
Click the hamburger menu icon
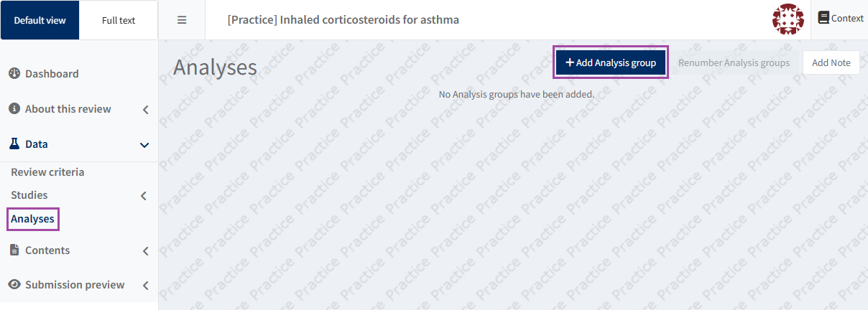[x=182, y=20]
